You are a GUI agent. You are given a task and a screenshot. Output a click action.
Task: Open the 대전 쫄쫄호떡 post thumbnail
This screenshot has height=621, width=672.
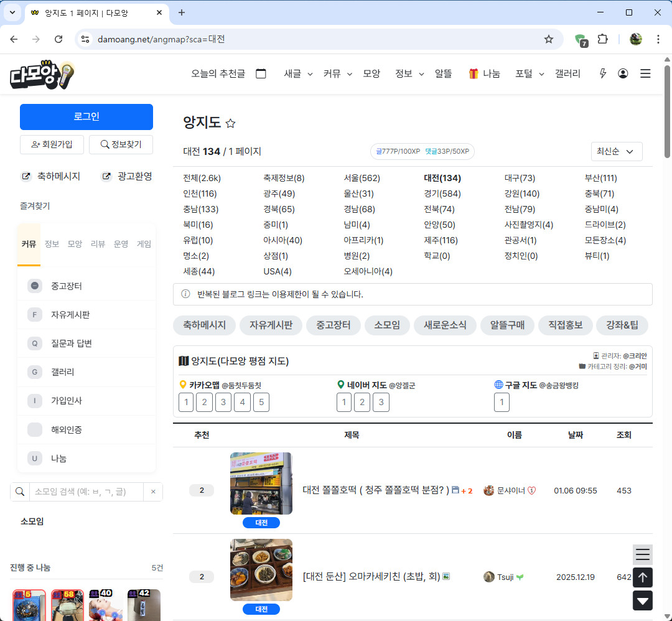click(x=261, y=483)
